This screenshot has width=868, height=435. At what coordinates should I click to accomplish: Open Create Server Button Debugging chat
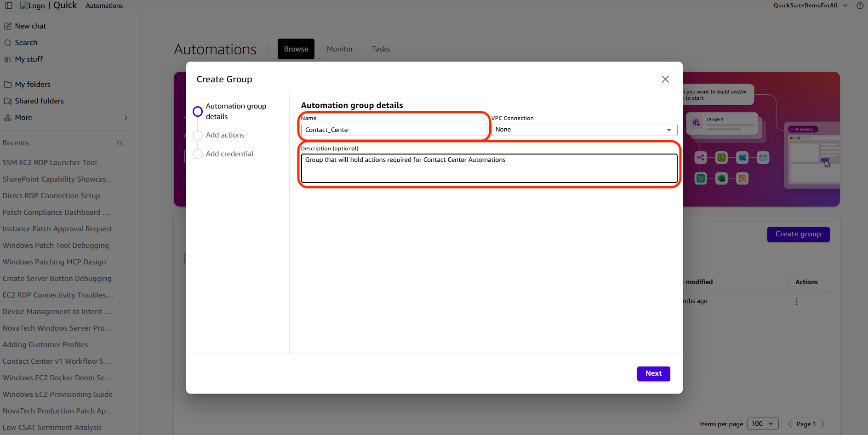[x=57, y=279]
